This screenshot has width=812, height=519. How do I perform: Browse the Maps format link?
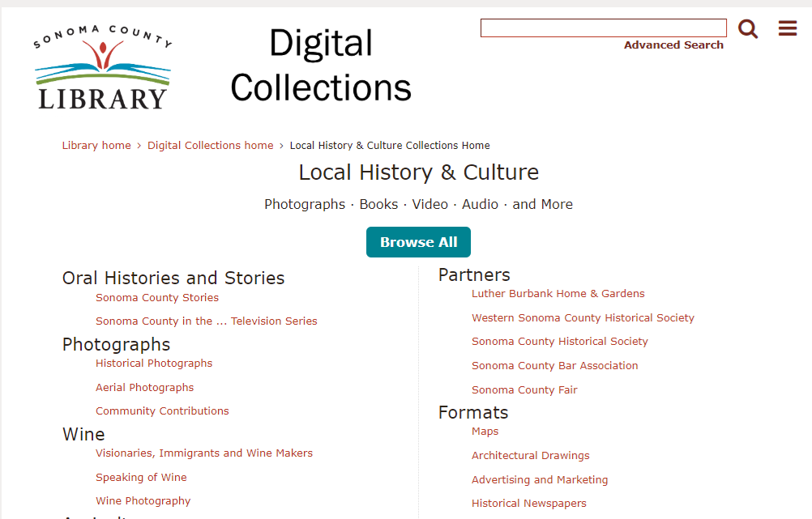point(485,432)
